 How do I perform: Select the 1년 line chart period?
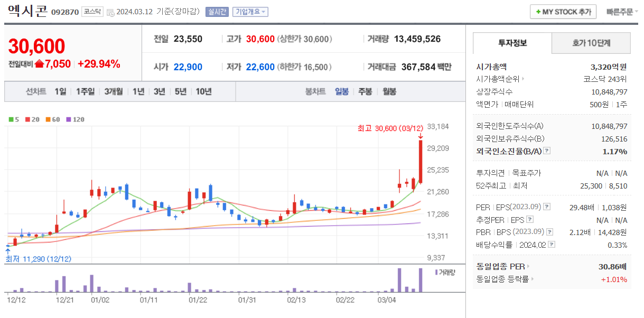coord(138,91)
